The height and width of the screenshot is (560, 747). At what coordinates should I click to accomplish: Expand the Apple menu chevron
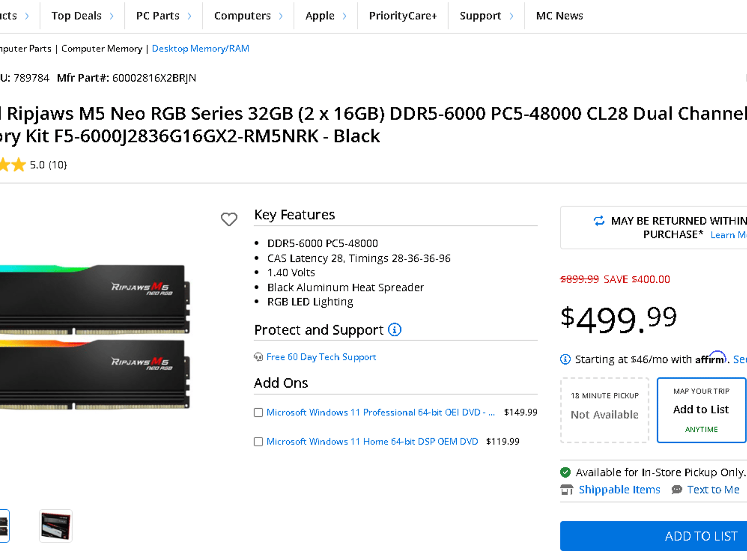pos(344,16)
